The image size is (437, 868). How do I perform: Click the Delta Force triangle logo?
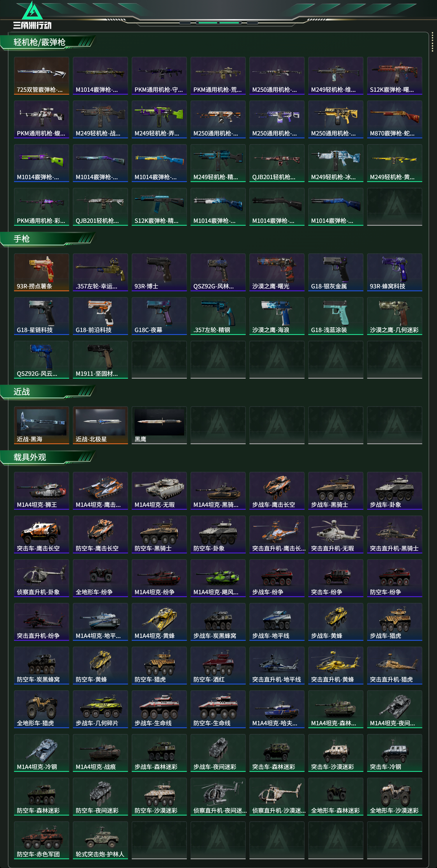32,11
